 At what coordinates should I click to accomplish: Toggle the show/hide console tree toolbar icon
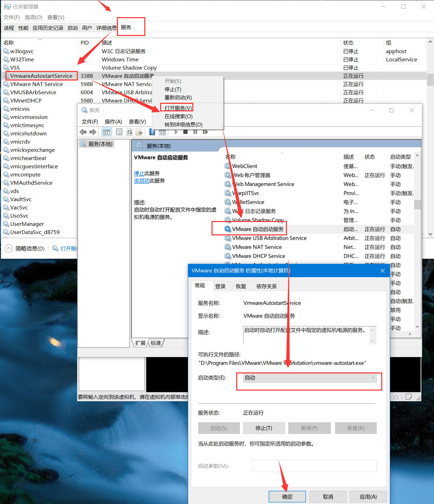[107, 132]
